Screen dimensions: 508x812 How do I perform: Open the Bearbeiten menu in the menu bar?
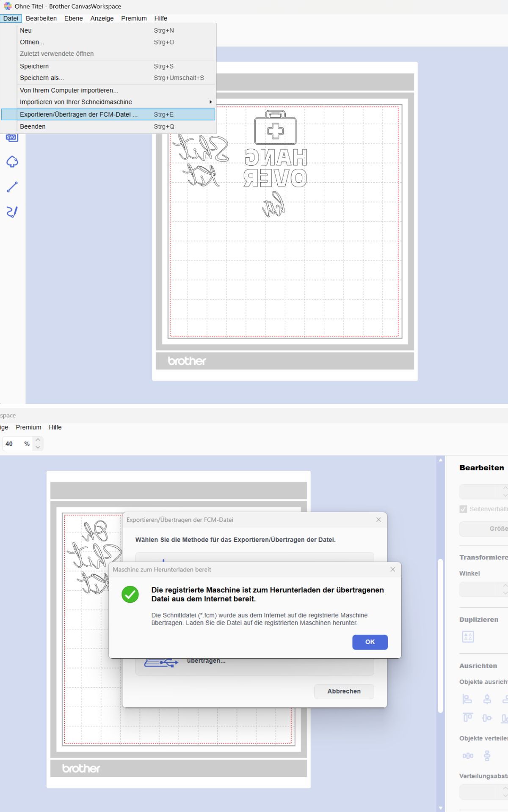[41, 18]
